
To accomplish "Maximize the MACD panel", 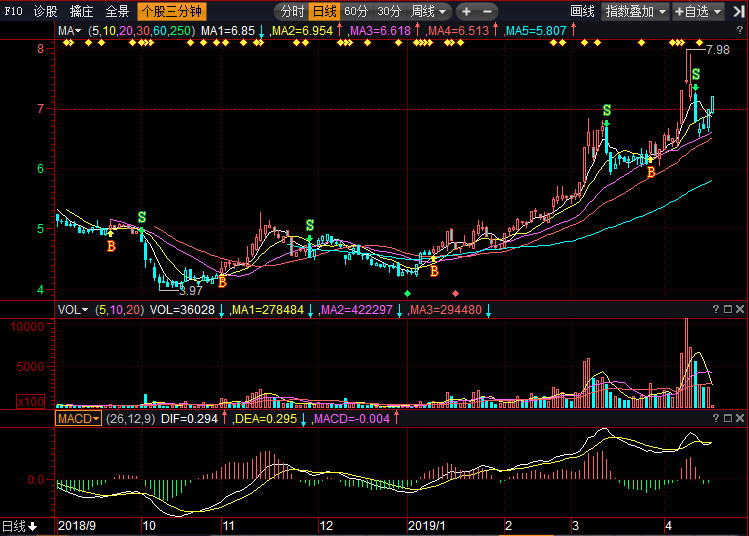I will [728, 418].
